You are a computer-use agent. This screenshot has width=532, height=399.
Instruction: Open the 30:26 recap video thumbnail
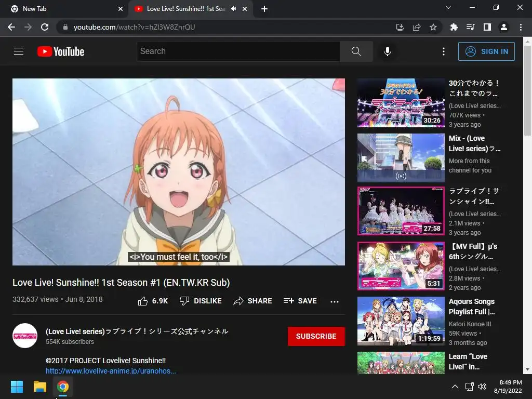[x=401, y=103]
